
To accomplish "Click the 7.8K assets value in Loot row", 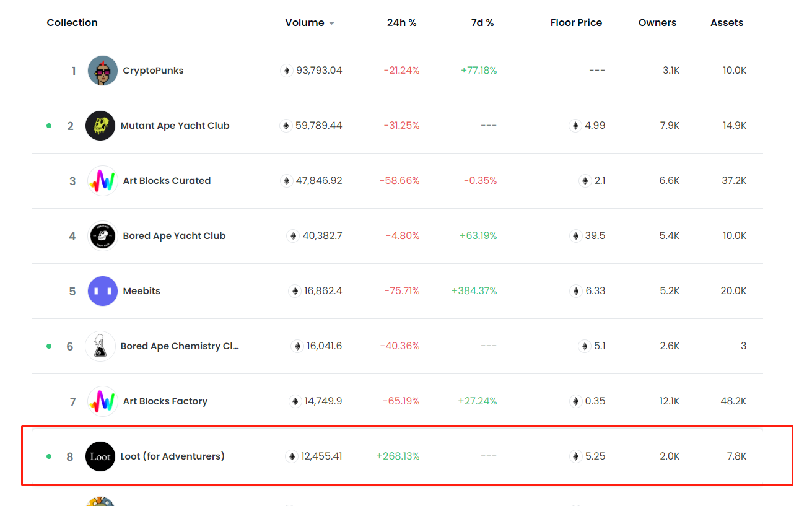I will pos(736,456).
